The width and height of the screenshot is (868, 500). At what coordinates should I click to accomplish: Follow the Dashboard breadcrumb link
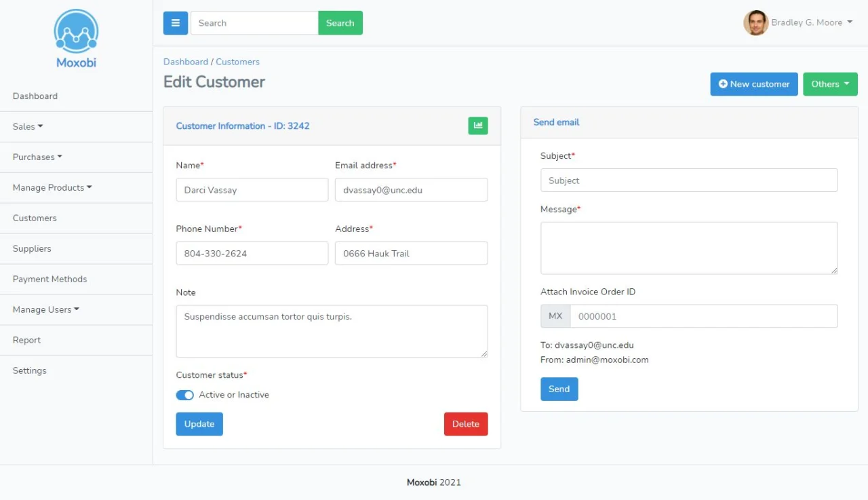point(186,62)
